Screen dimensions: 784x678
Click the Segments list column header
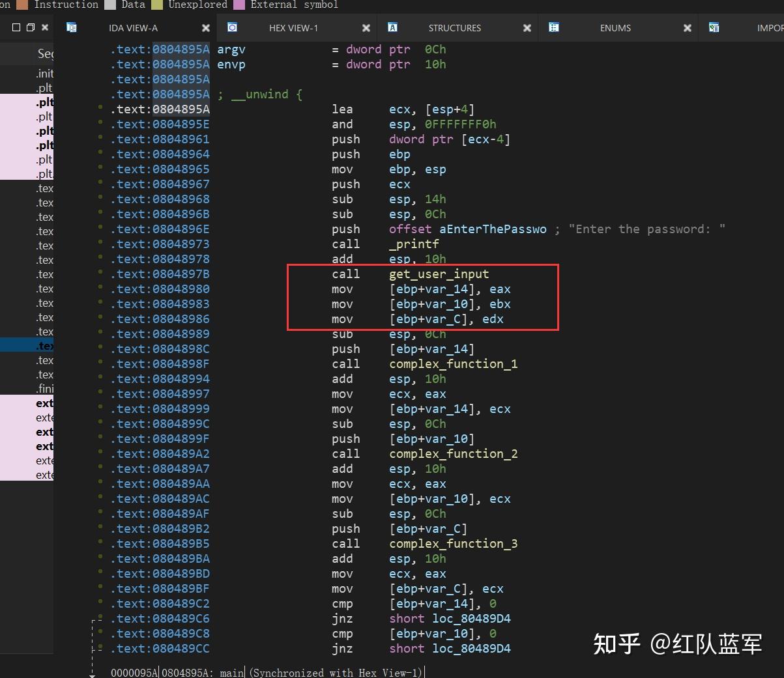(27, 53)
